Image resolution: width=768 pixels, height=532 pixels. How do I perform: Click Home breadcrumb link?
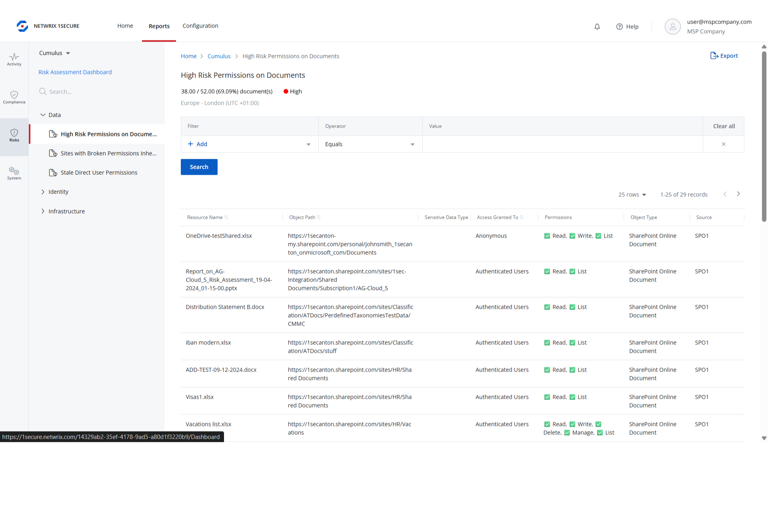tap(188, 56)
